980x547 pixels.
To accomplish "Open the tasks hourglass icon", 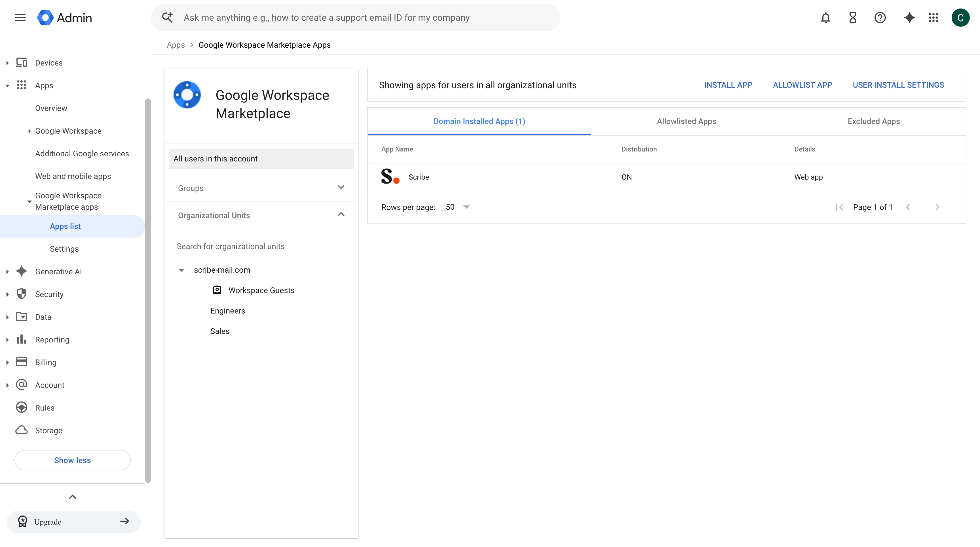I will (x=853, y=18).
